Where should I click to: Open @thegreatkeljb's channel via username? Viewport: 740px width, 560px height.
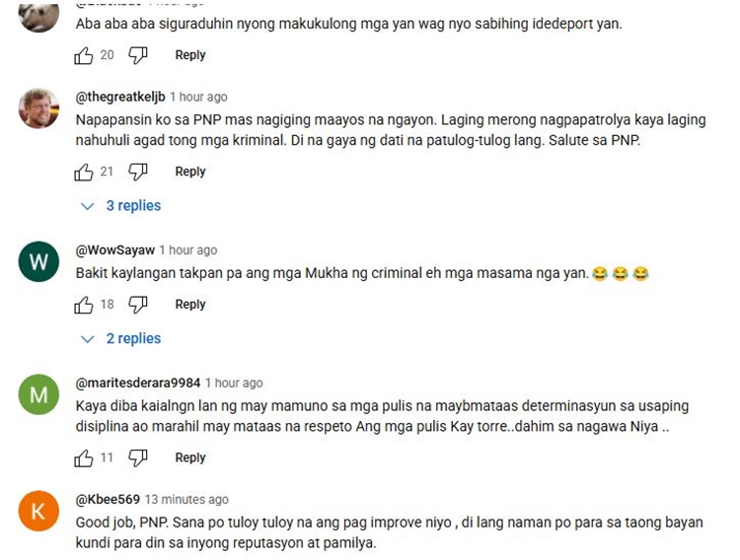pos(120,97)
